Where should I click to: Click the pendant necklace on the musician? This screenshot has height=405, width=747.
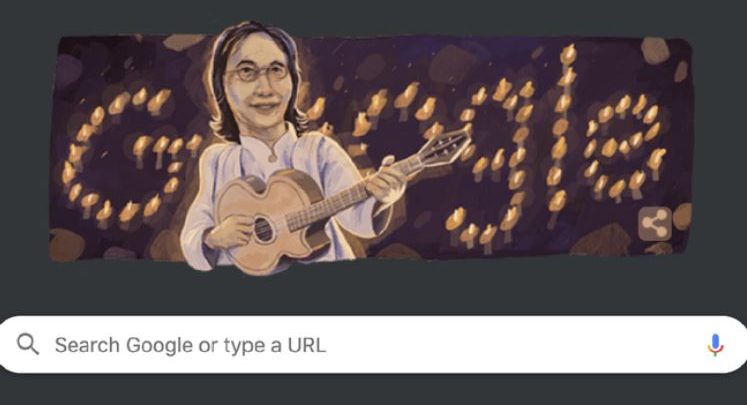pos(272,155)
